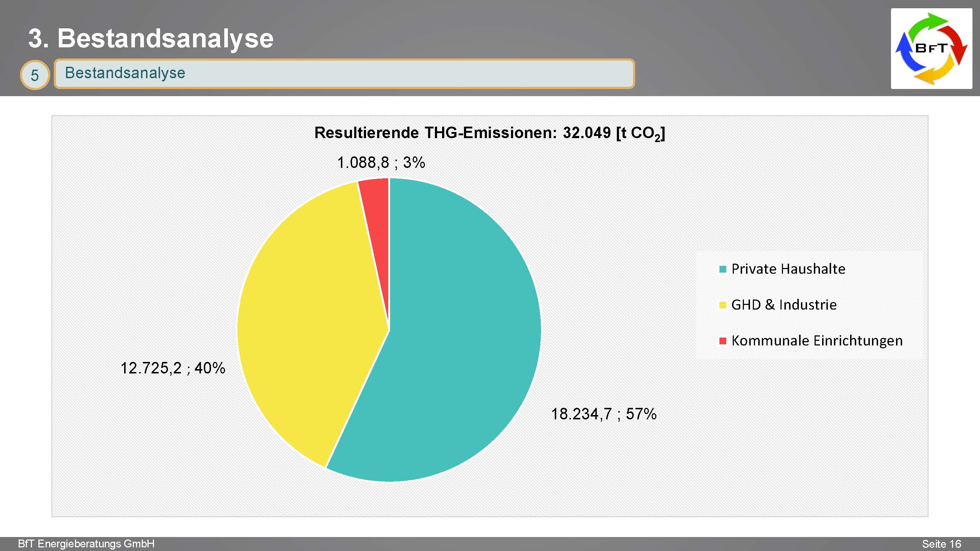
Task: Click the circled number 5 badge
Action: (34, 75)
